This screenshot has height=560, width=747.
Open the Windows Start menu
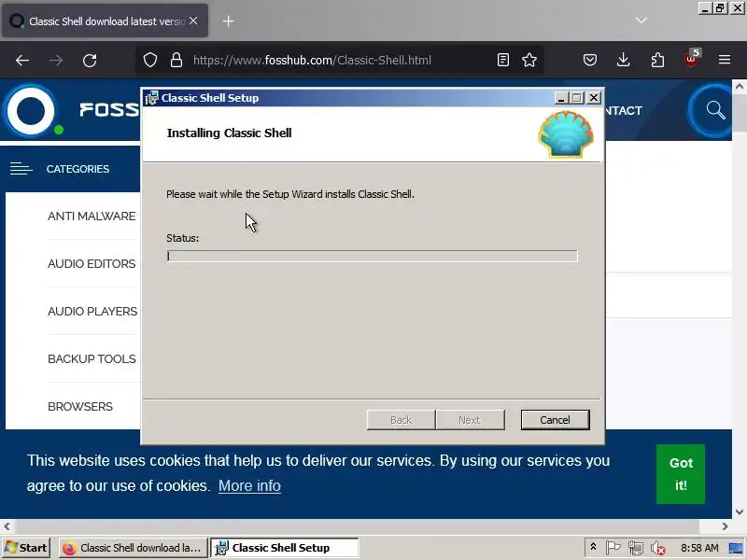[x=26, y=548]
